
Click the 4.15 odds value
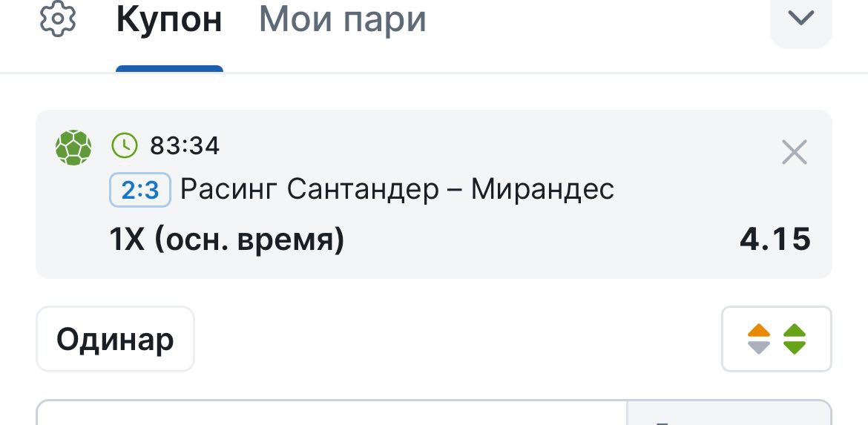coord(775,240)
